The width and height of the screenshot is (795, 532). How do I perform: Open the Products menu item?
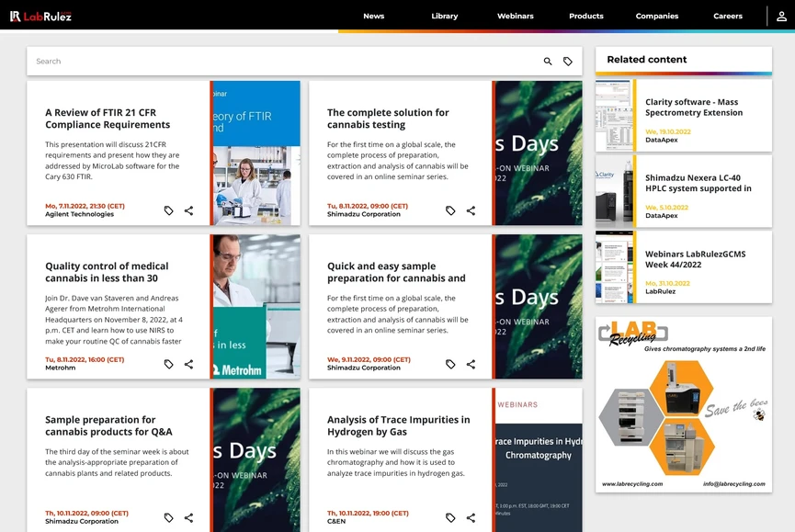[x=586, y=17]
